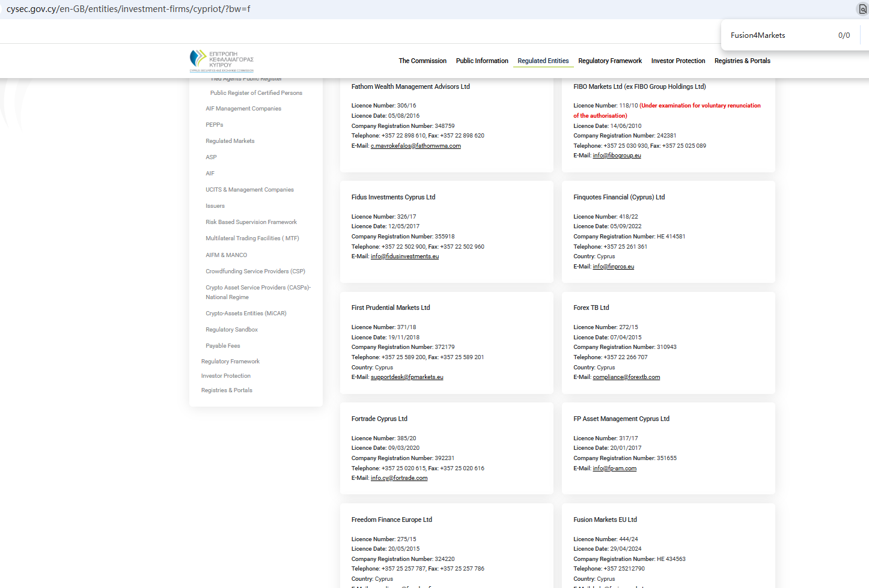Click into the Fusion4Markets find-in-page field
The image size is (869, 588).
click(x=778, y=35)
